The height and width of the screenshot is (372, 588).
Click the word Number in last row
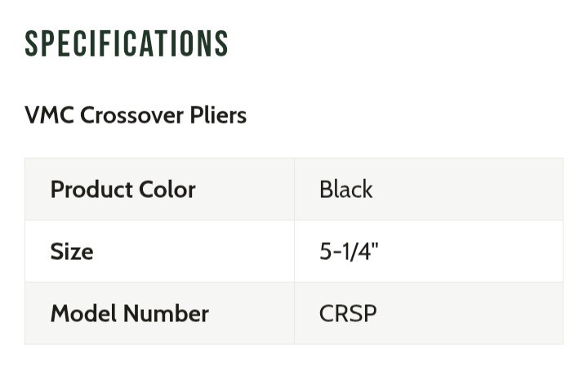point(166,313)
